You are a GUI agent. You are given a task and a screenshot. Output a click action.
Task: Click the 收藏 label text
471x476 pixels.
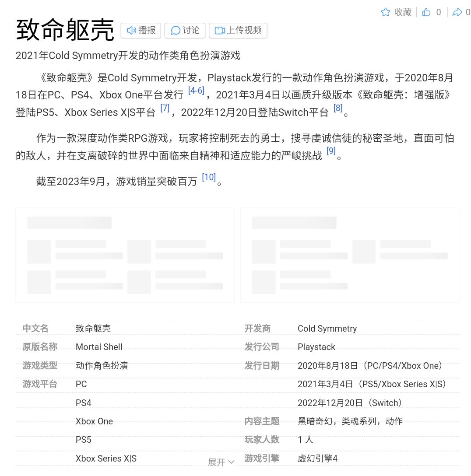(x=403, y=12)
